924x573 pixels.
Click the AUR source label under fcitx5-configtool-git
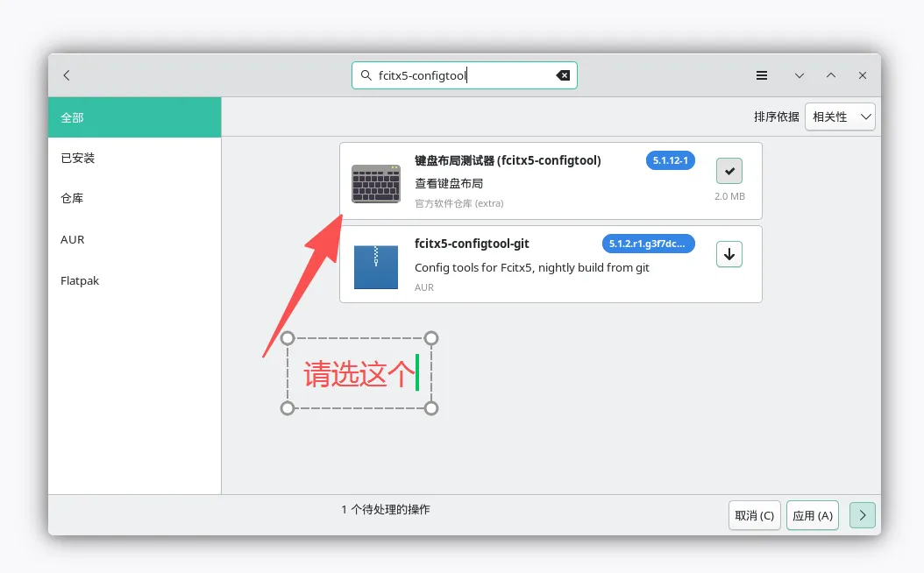click(x=423, y=287)
